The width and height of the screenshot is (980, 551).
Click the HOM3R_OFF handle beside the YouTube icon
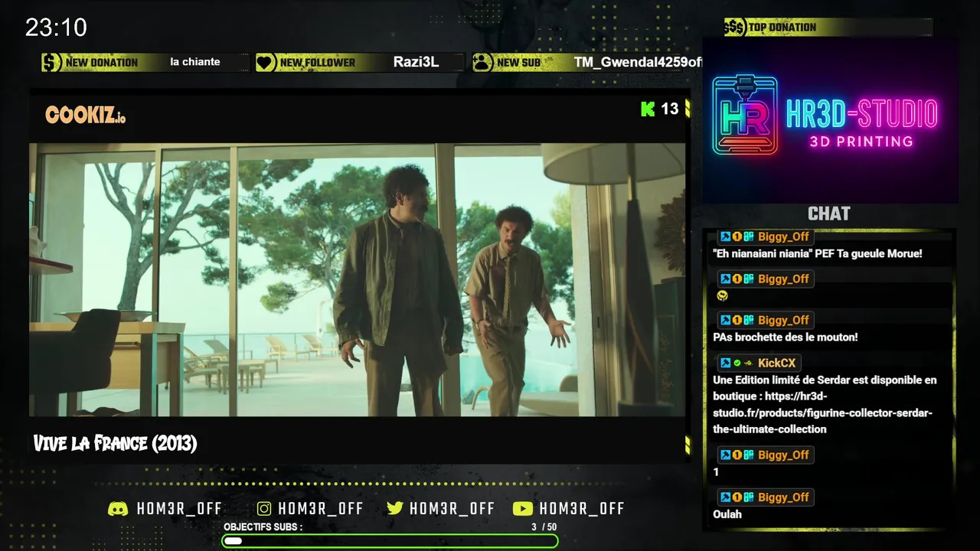click(x=582, y=509)
